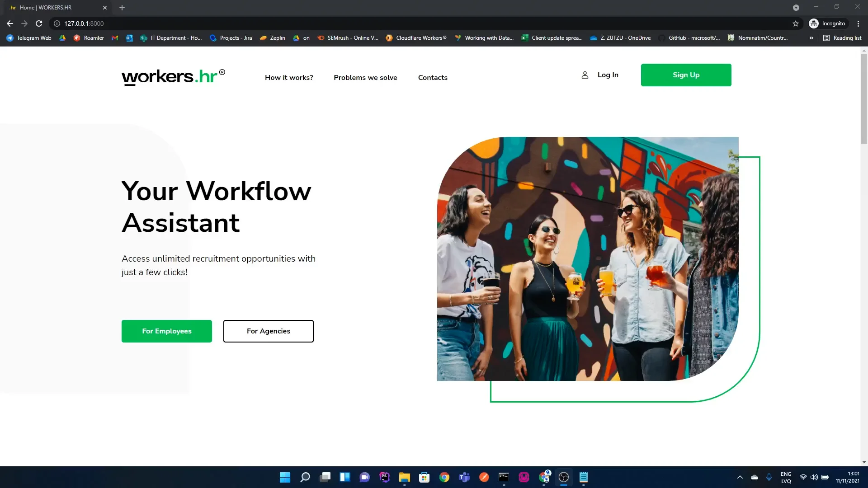Open the Telegram Web bookmark
Screen dimensions: 868x488
(x=29, y=38)
